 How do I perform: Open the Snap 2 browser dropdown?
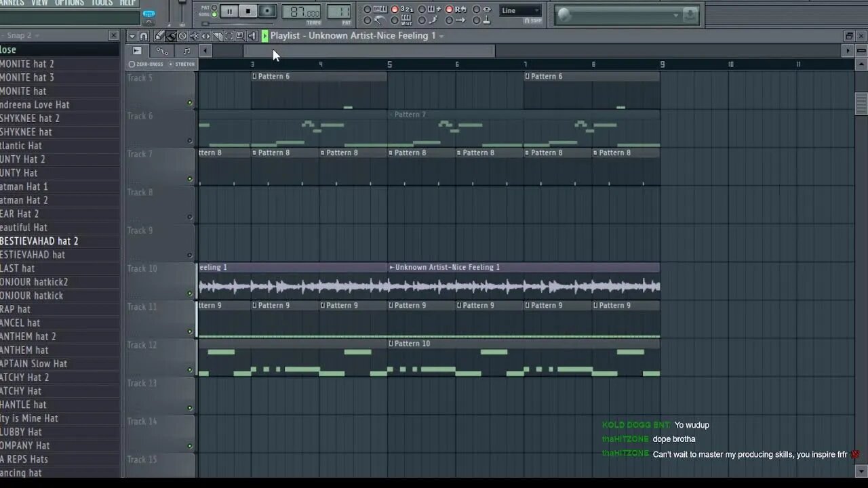(36, 35)
